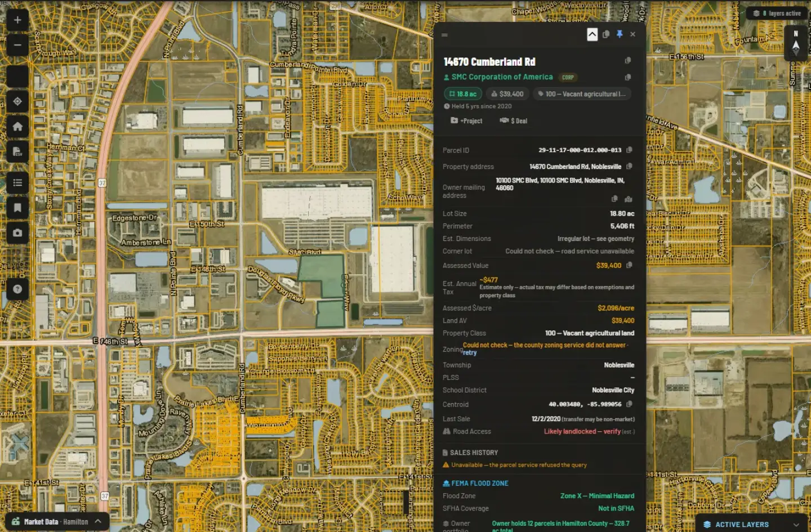This screenshot has width=811, height=532.
Task: Close the parcel details panel
Action: 633,34
